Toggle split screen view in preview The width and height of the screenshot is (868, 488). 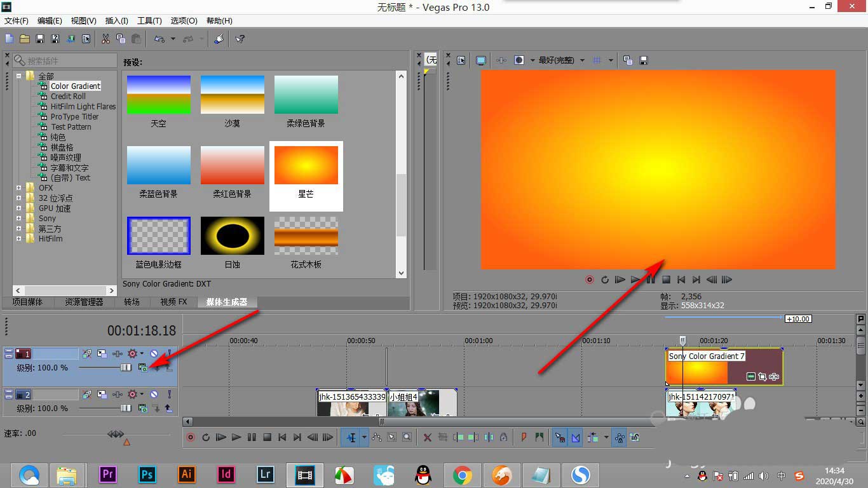click(519, 60)
